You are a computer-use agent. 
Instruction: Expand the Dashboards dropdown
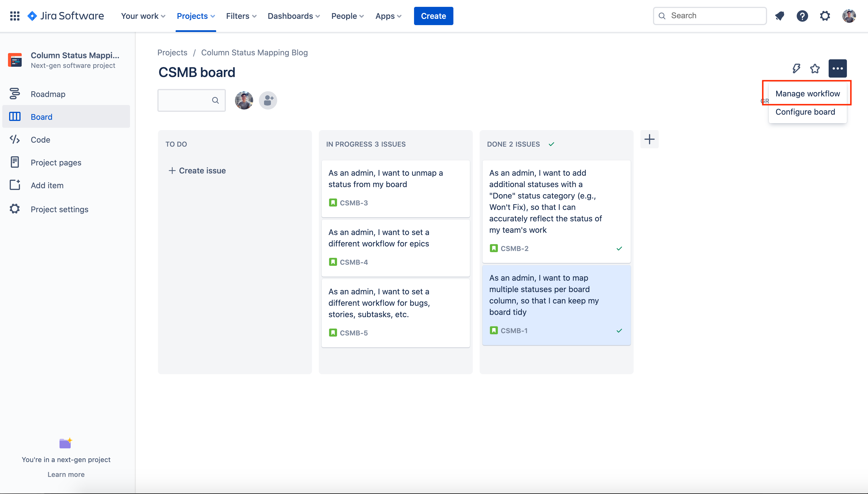tap(293, 16)
